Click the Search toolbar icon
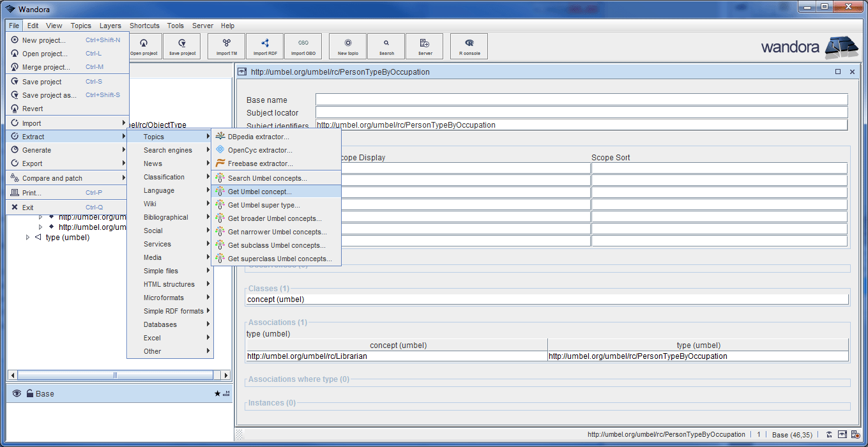The width and height of the screenshot is (868, 447). (386, 46)
